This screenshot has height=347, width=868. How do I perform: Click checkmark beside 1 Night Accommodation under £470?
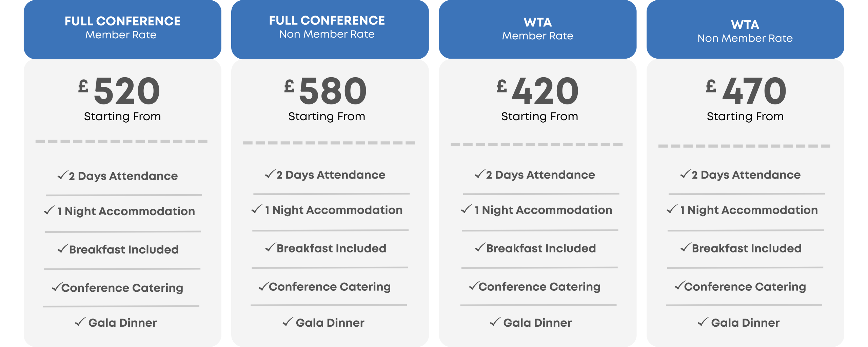click(x=672, y=209)
